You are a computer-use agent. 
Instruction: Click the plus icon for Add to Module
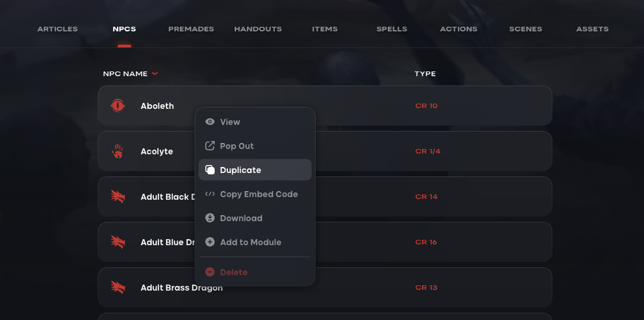[210, 243]
